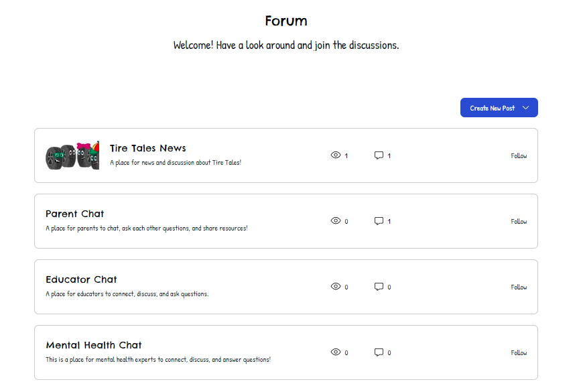Click the Parent Chat description text
581x392 pixels.
(146, 228)
